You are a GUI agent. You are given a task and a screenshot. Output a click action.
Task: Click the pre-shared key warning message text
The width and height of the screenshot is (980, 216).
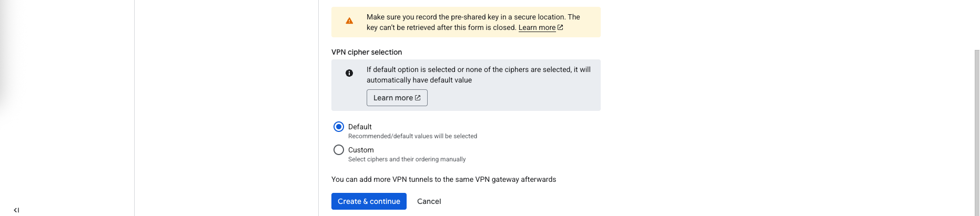473,17
